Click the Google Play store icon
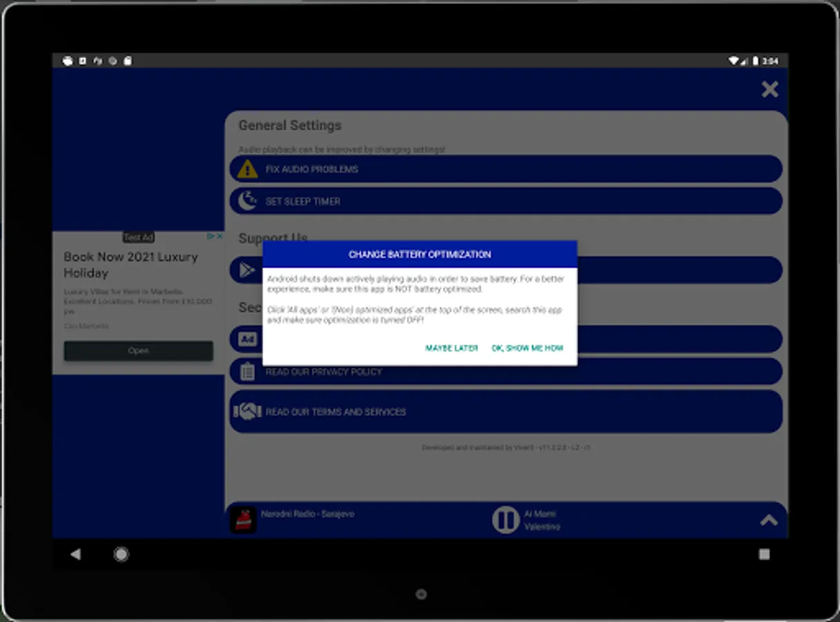Image resolution: width=840 pixels, height=622 pixels. click(x=247, y=270)
